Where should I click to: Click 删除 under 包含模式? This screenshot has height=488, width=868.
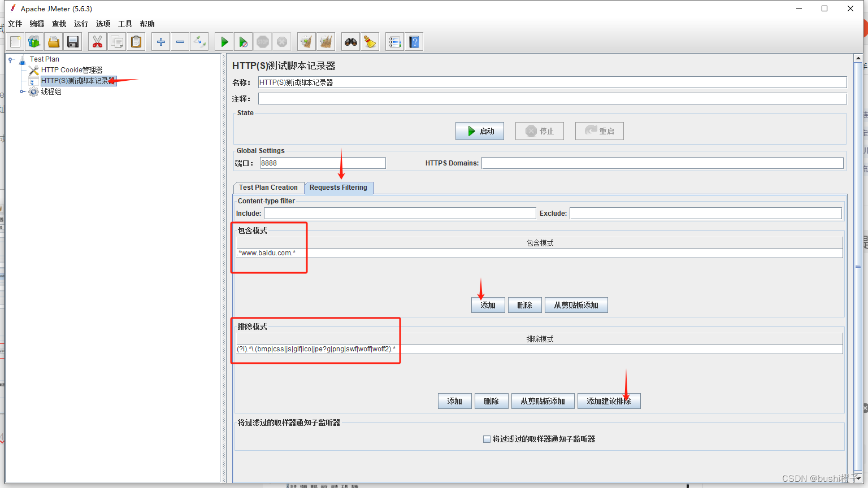click(x=525, y=305)
